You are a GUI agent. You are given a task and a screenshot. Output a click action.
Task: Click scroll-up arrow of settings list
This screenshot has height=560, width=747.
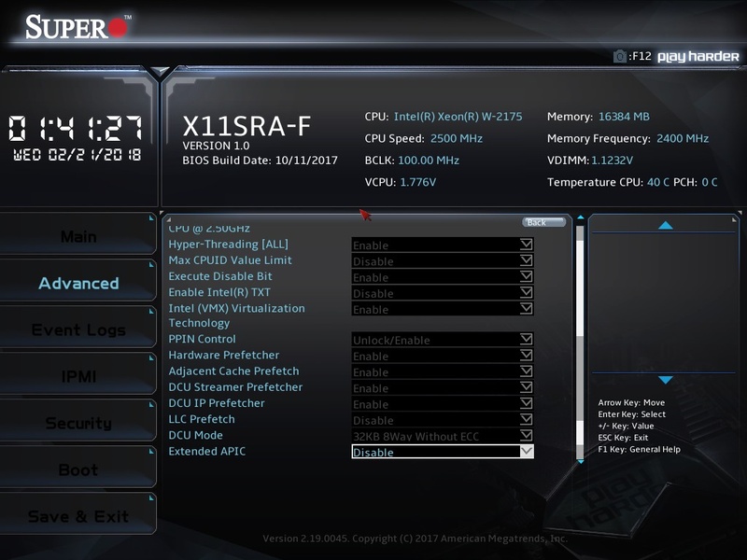point(580,217)
